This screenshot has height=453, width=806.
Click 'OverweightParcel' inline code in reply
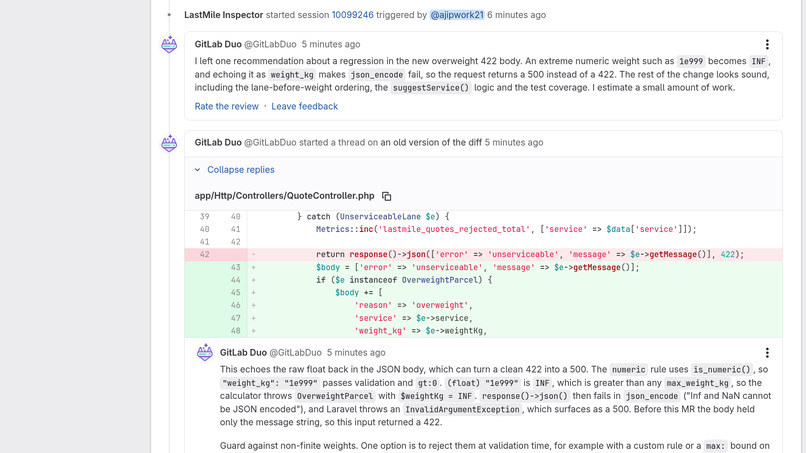click(334, 396)
